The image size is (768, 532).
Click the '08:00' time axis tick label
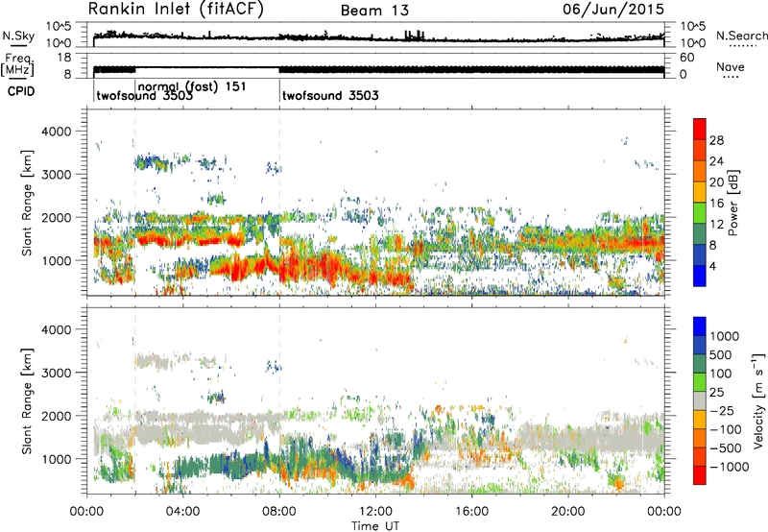pyautogui.click(x=279, y=512)
